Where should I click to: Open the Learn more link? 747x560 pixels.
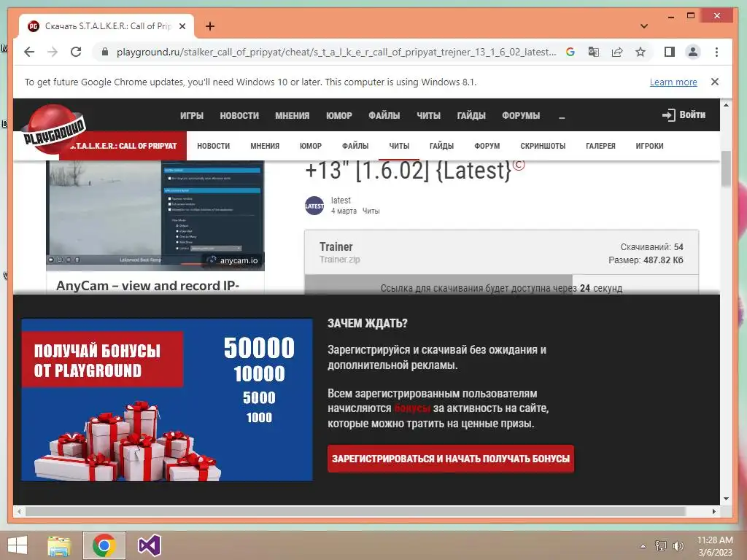click(673, 82)
